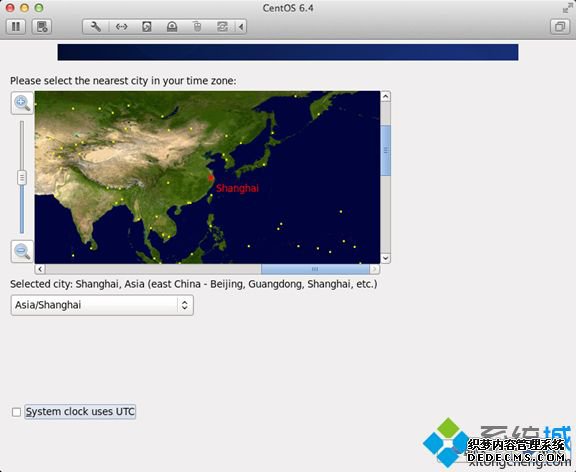Click the map zoom slider handle

(22, 178)
